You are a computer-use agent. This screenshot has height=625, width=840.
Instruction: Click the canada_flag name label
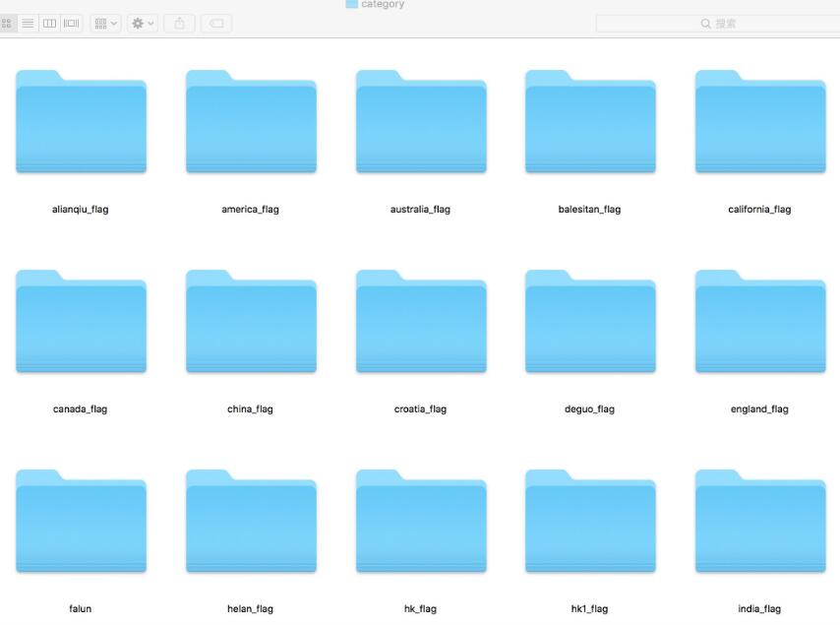click(81, 409)
